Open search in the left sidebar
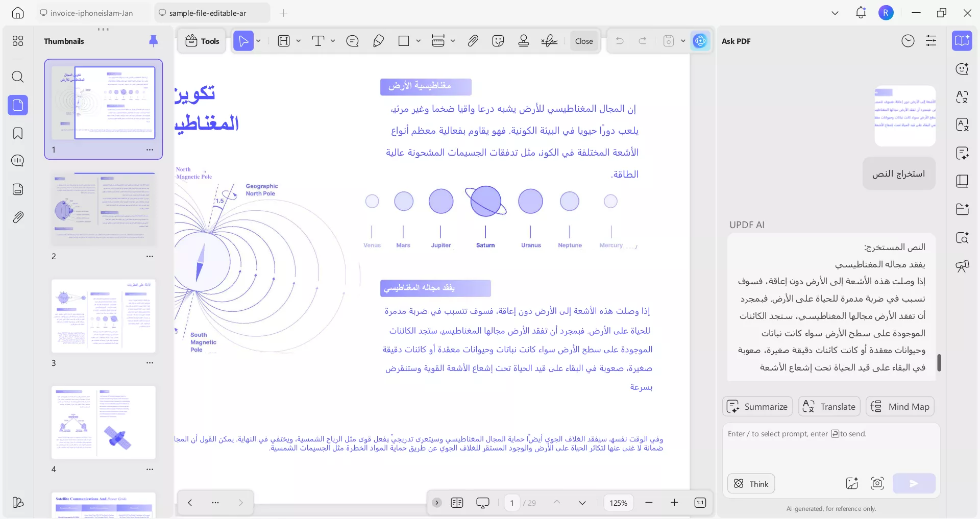 [x=18, y=77]
